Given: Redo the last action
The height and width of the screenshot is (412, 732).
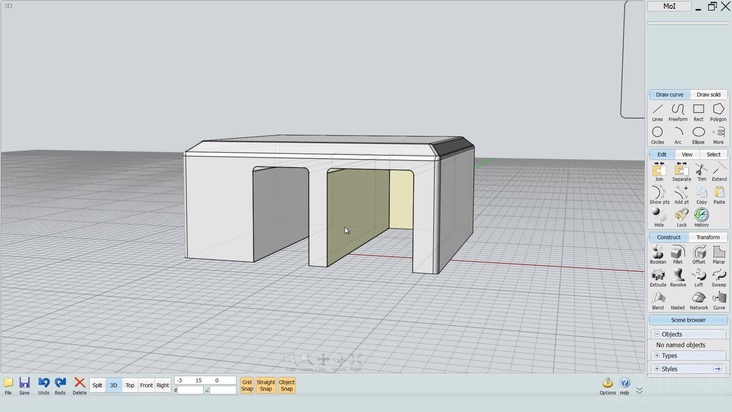Looking at the screenshot, I should [60, 386].
